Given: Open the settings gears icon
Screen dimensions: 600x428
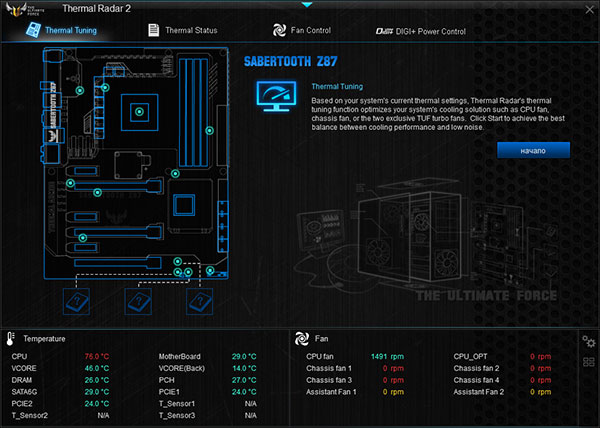Looking at the screenshot, I should pyautogui.click(x=589, y=341).
